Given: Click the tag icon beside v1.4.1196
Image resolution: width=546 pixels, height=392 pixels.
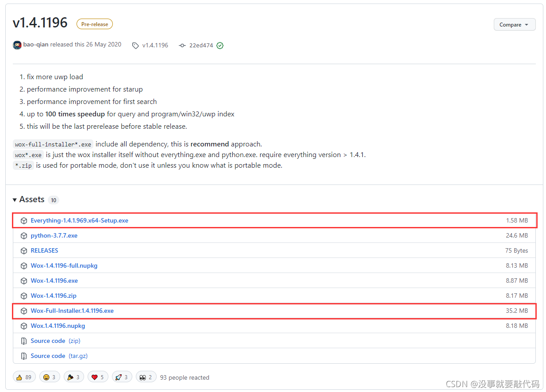Looking at the screenshot, I should pos(135,46).
